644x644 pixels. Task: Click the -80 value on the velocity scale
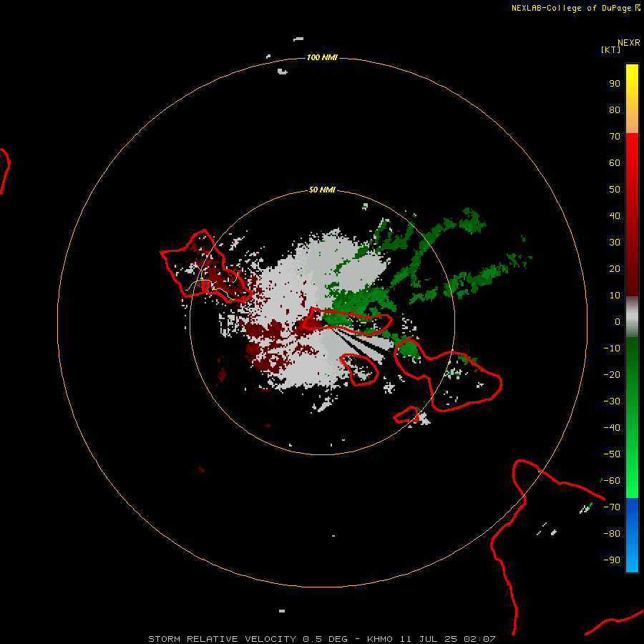tap(612, 534)
